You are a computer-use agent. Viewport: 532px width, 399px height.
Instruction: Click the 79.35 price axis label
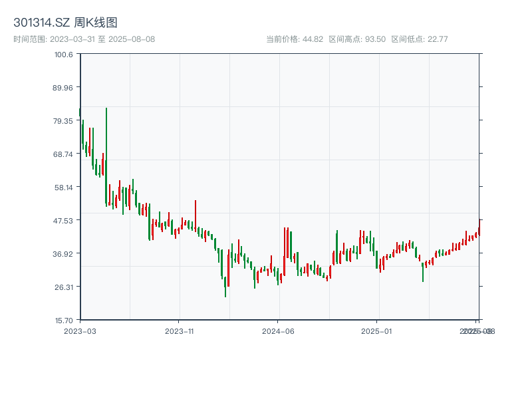63,121
